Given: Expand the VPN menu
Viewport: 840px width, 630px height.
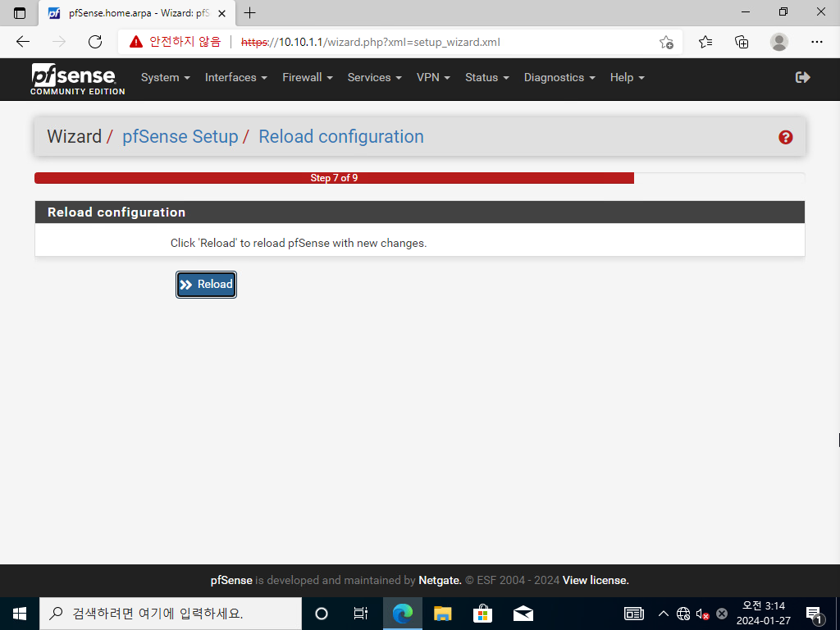Looking at the screenshot, I should click(x=433, y=78).
